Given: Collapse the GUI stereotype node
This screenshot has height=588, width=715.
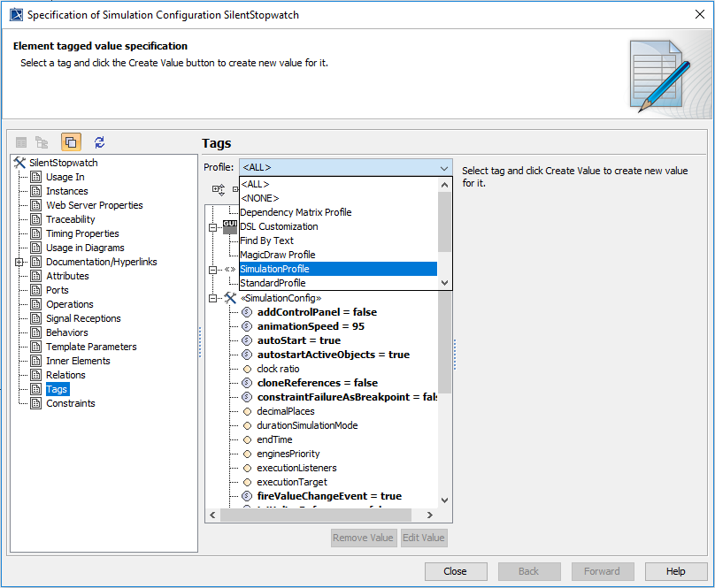Looking at the screenshot, I should (212, 227).
